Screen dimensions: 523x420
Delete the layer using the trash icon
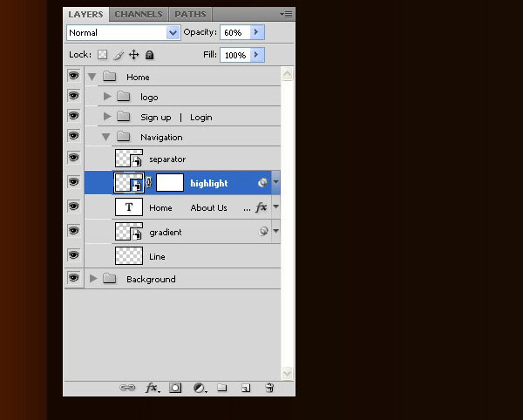tap(269, 388)
